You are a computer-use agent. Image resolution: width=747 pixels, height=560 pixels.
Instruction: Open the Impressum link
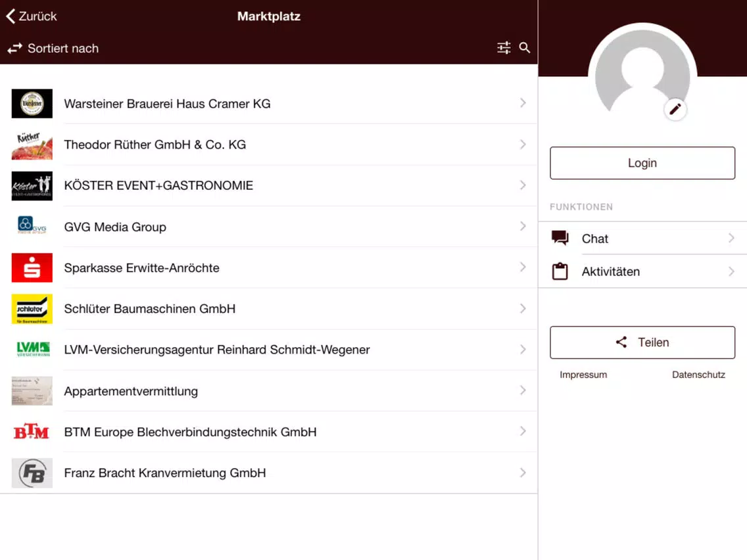(583, 375)
